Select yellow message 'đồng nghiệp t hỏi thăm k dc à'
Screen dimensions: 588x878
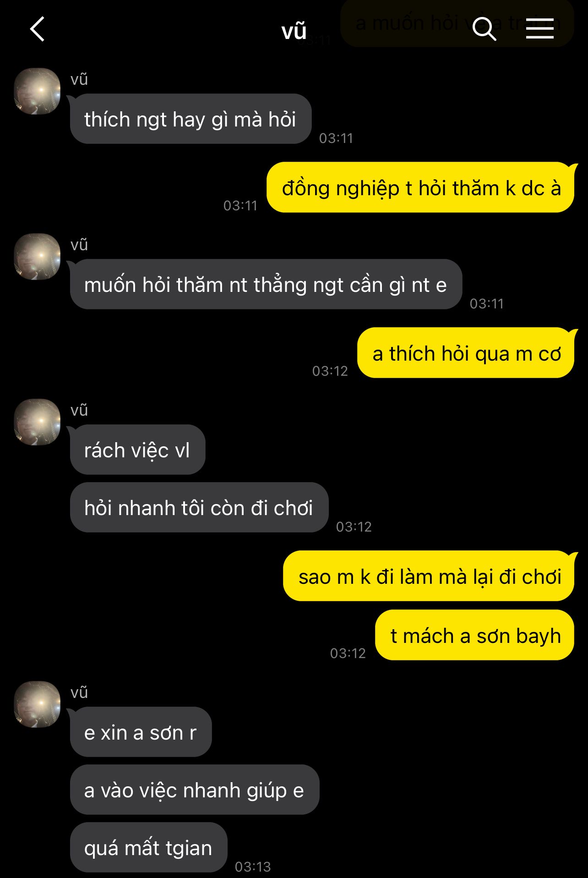pos(420,187)
